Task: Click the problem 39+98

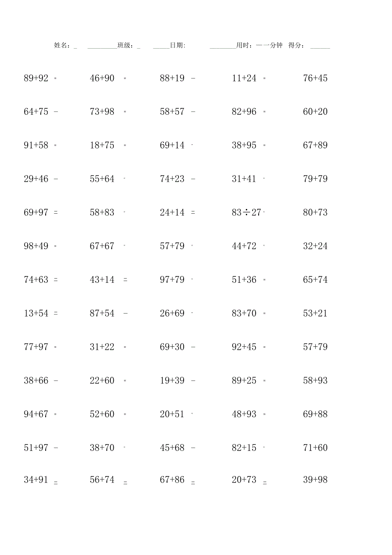Action: pyautogui.click(x=315, y=480)
